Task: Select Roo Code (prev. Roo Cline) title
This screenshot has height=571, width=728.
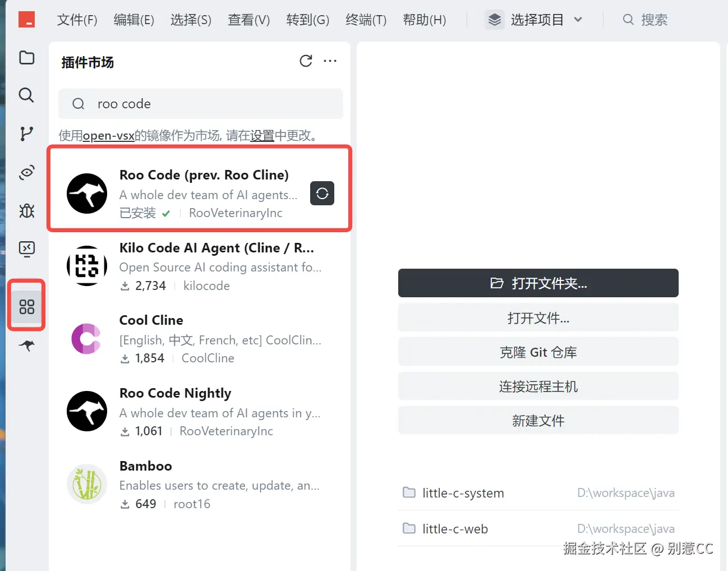Action: (x=204, y=175)
